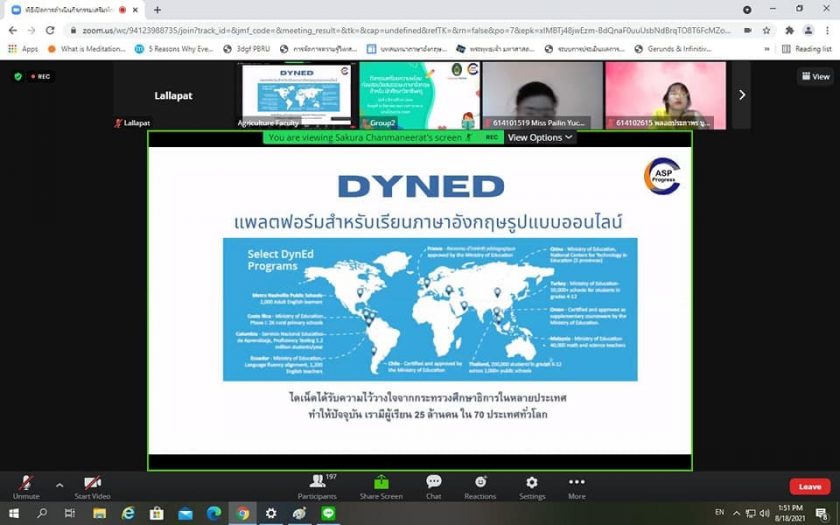The width and height of the screenshot is (840, 525).
Task: Click the green encryption shield icon
Action: (x=18, y=76)
